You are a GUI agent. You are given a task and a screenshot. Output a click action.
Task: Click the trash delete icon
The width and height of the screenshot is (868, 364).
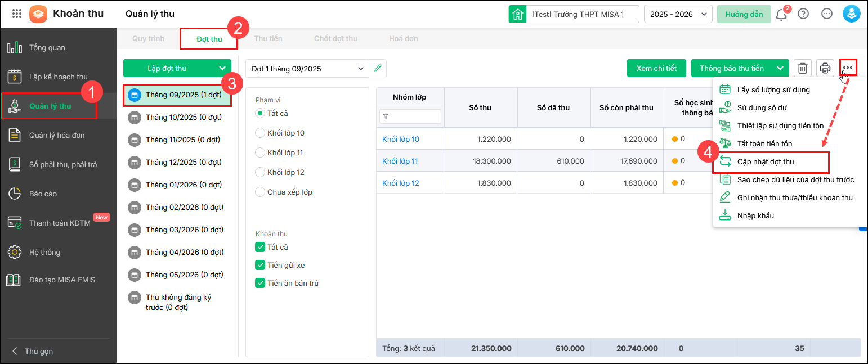pos(802,68)
